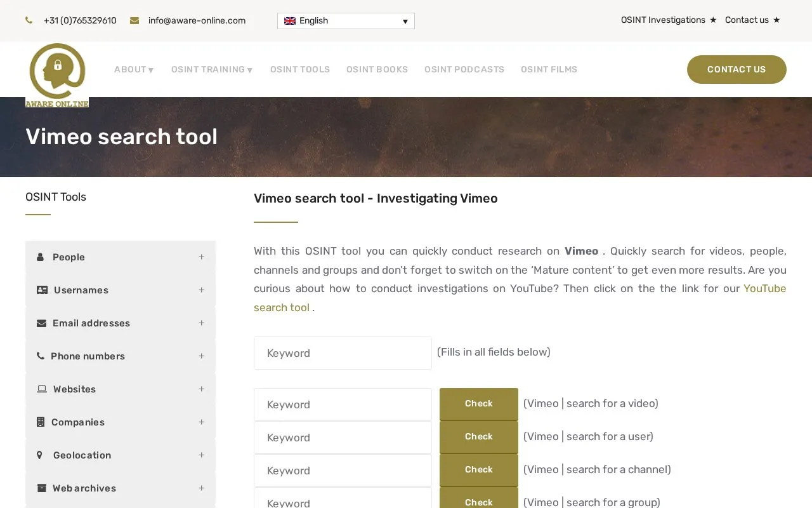This screenshot has width=812, height=508.
Task: Click the phone icon next to Phone numbers
Action: coord(41,356)
